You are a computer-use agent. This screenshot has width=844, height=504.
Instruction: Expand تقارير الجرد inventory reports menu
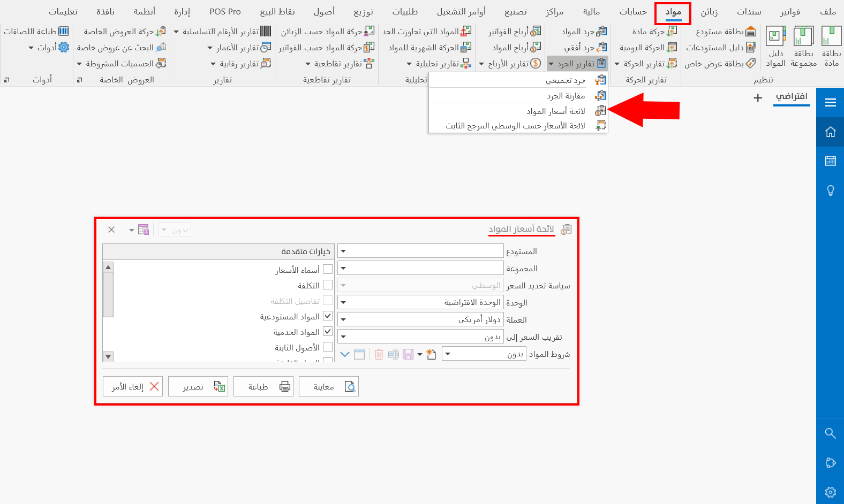577,64
